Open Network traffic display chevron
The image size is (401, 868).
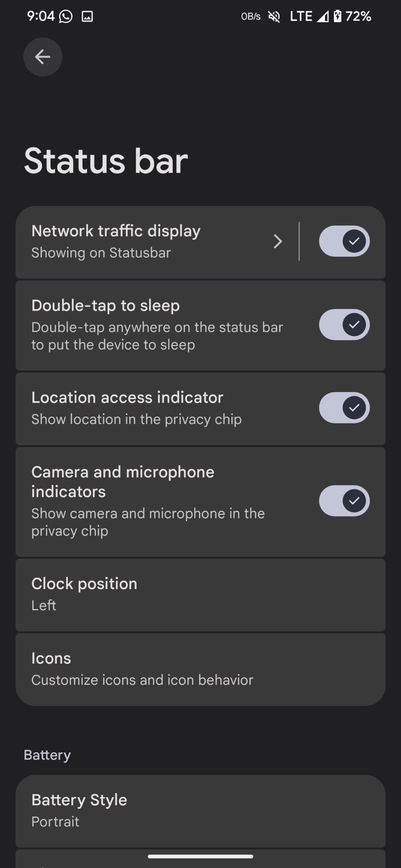[278, 242]
